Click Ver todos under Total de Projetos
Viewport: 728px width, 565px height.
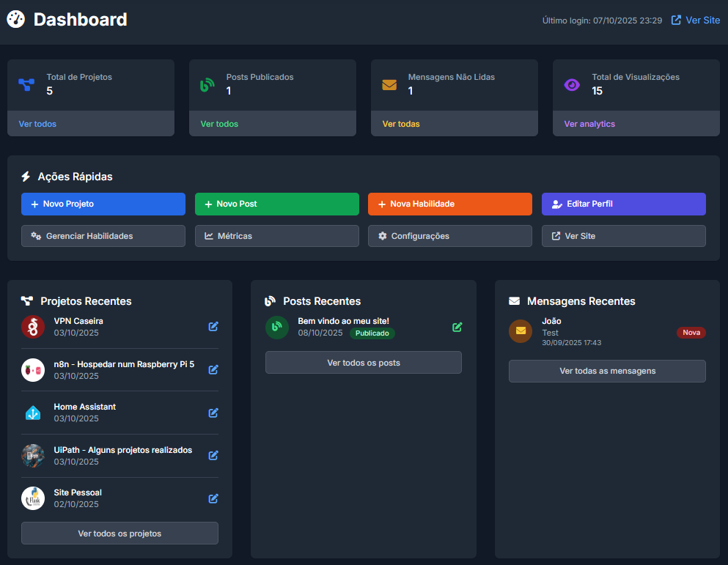click(x=37, y=124)
